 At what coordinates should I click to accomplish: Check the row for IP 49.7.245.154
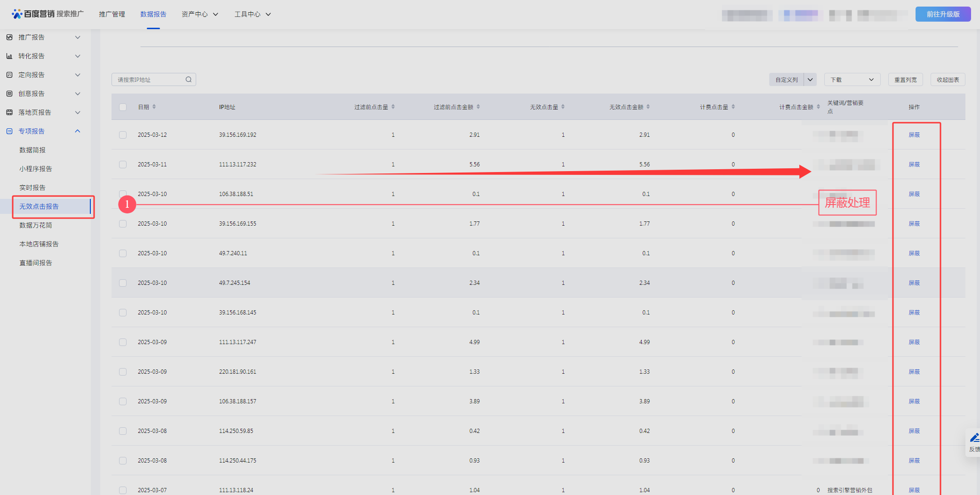(123, 283)
